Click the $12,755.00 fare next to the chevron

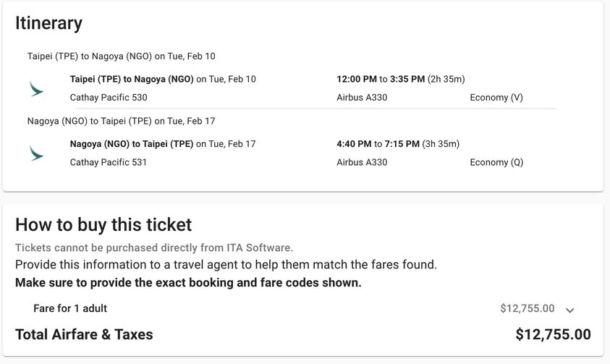(x=527, y=308)
